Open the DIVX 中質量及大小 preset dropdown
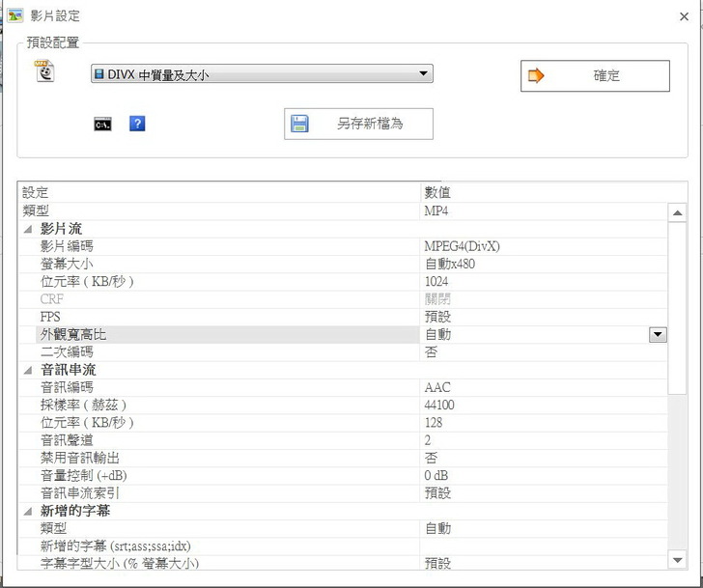The image size is (703, 588). click(261, 74)
